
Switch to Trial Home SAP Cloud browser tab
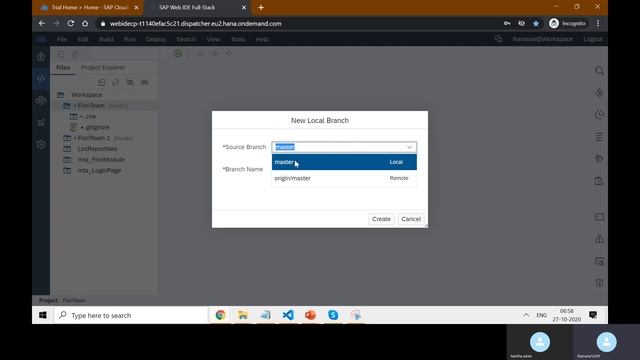tap(90, 7)
